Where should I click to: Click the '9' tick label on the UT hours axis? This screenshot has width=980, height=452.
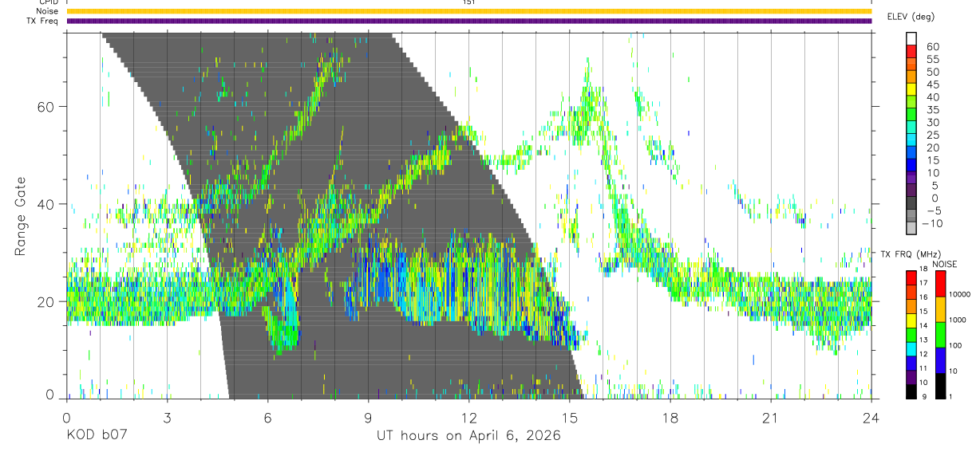pyautogui.click(x=369, y=417)
